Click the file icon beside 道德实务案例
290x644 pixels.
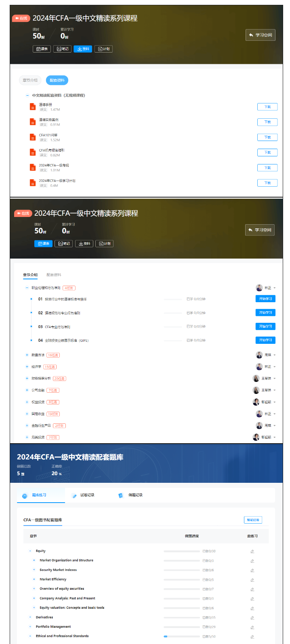point(33,122)
